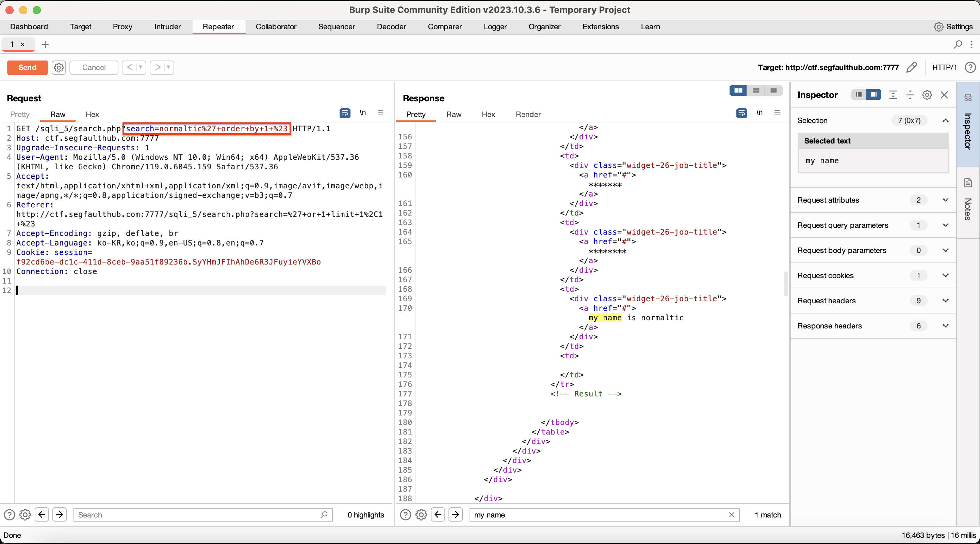The image size is (980, 544).
Task: Open history back dropdown arrow
Action: click(x=141, y=67)
